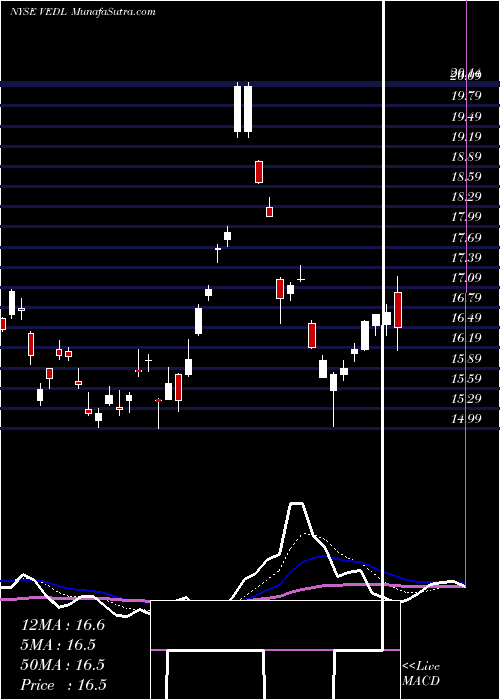The height and width of the screenshot is (700, 500).
Task: Click the 15.29 price axis label
Action: [x=466, y=398]
